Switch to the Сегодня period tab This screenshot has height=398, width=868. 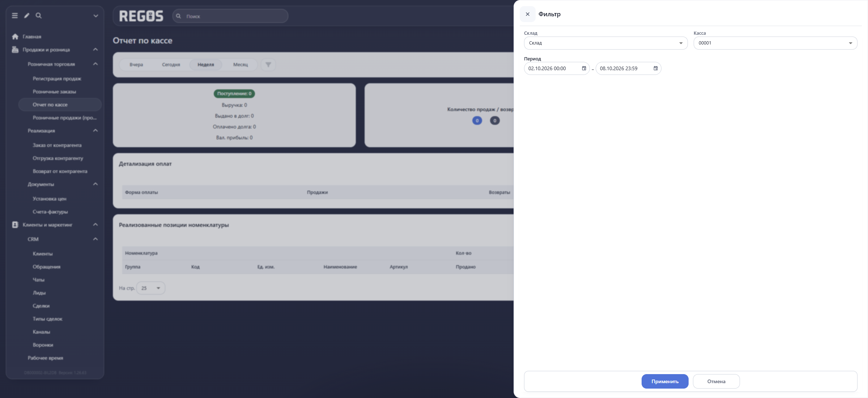pos(171,65)
